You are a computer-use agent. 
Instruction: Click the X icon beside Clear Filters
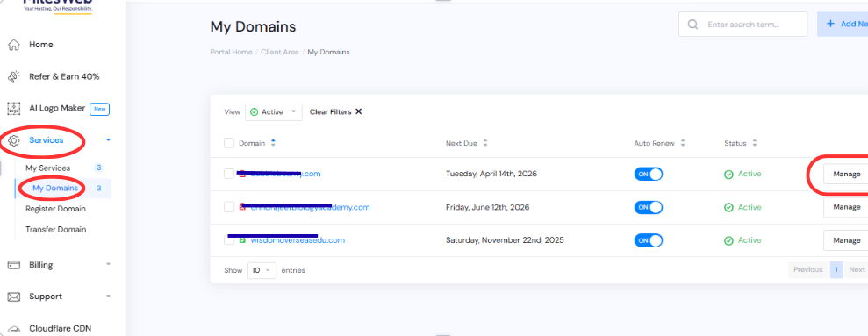tap(358, 111)
